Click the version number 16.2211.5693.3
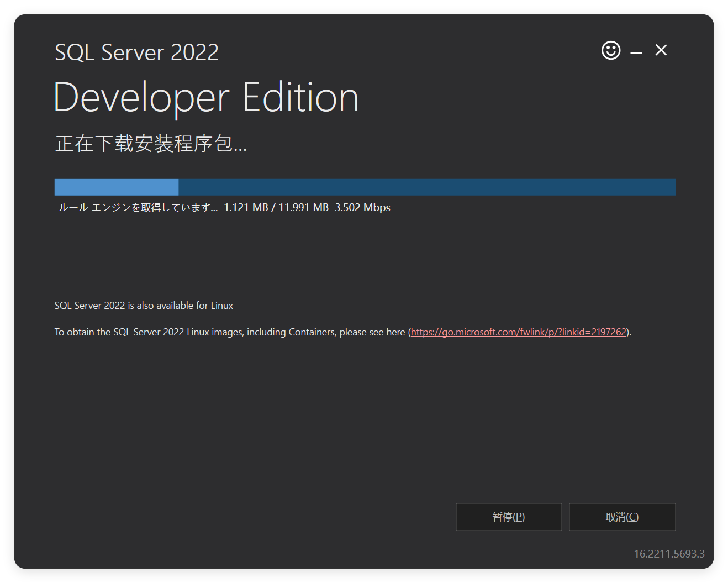The image size is (728, 583). (669, 554)
